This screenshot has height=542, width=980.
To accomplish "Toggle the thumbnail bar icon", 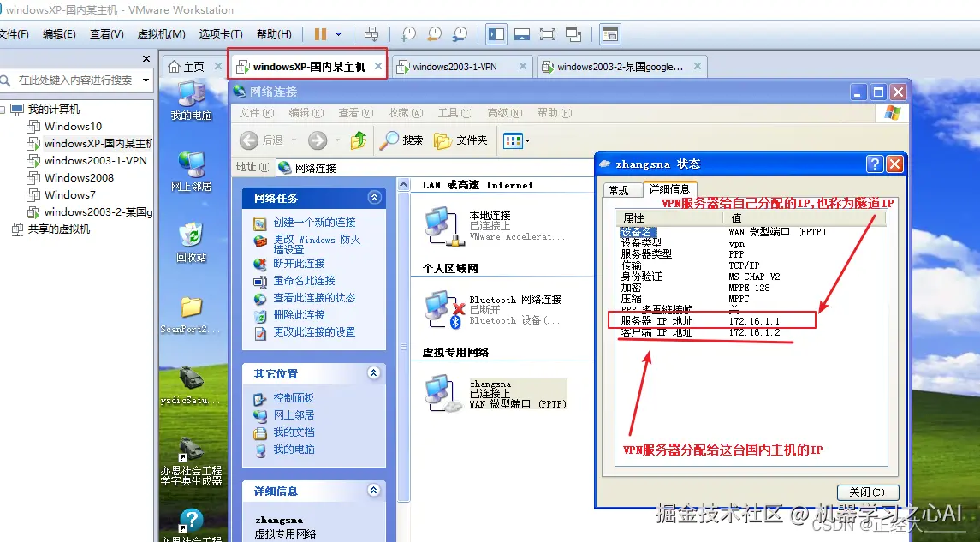I will point(522,33).
